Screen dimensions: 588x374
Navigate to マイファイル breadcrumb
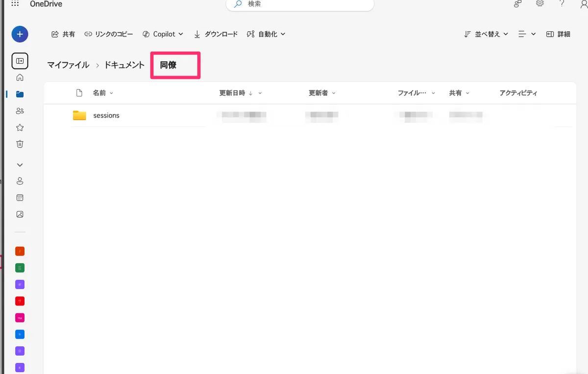(68, 65)
